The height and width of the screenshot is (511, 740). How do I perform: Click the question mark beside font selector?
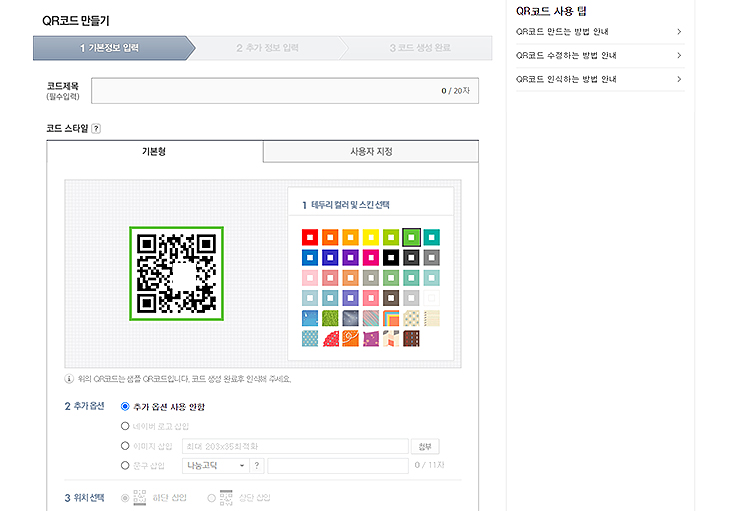(x=257, y=466)
